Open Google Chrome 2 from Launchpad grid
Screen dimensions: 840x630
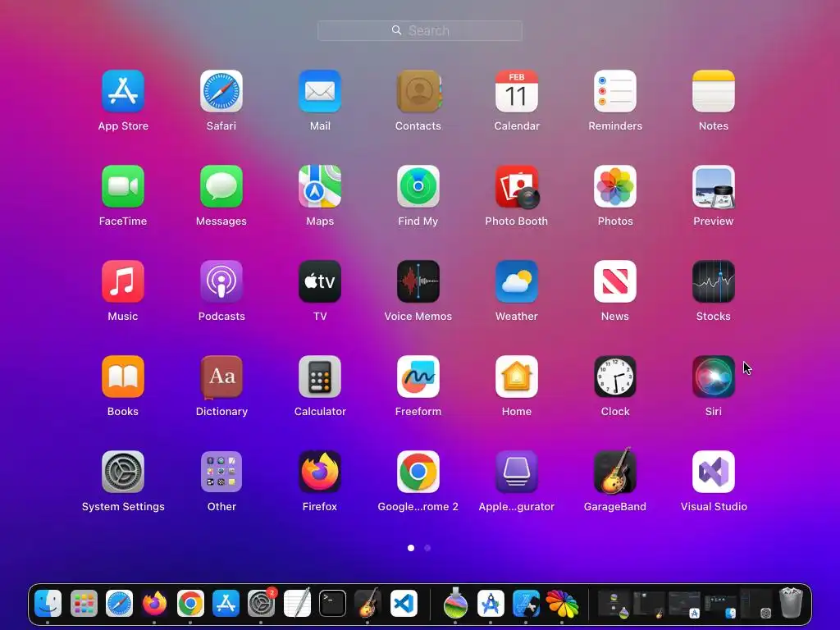418,472
